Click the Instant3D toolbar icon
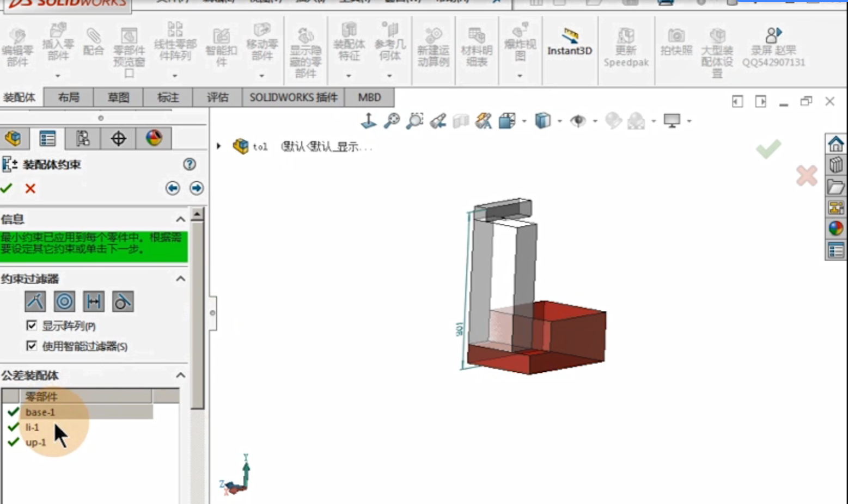This screenshot has height=504, width=848. pyautogui.click(x=569, y=41)
